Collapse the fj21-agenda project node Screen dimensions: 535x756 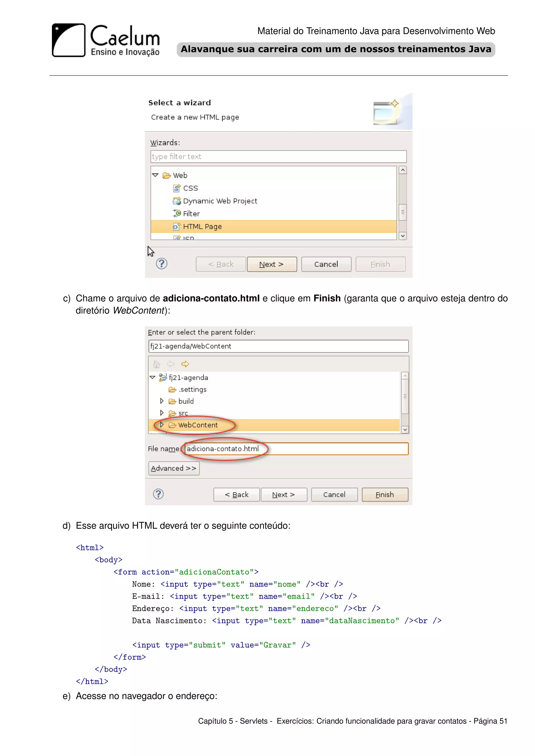click(153, 377)
